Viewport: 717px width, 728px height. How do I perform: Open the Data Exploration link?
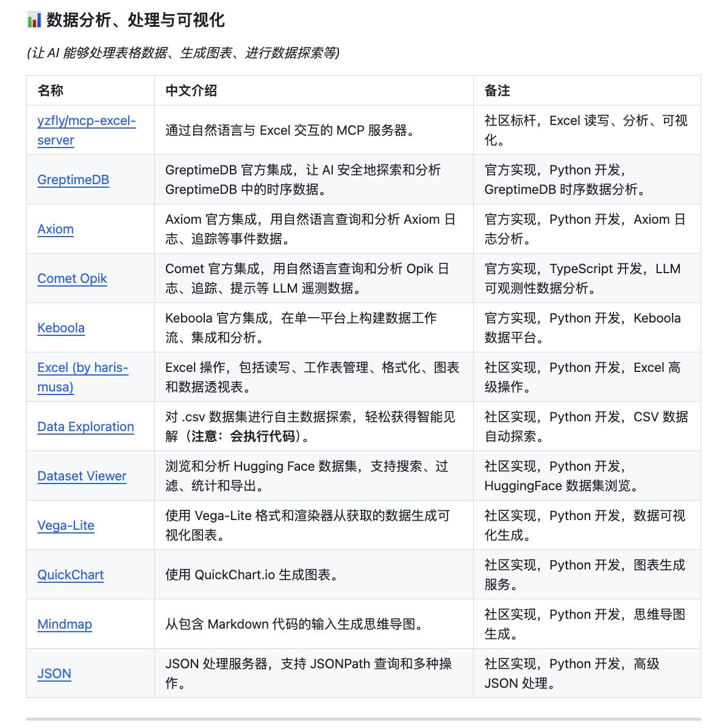85,426
